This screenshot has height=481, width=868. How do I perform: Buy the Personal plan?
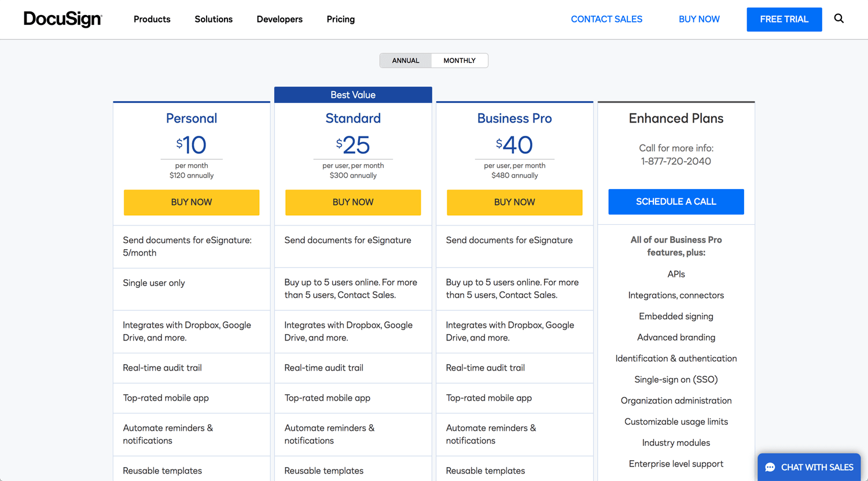[x=192, y=202]
